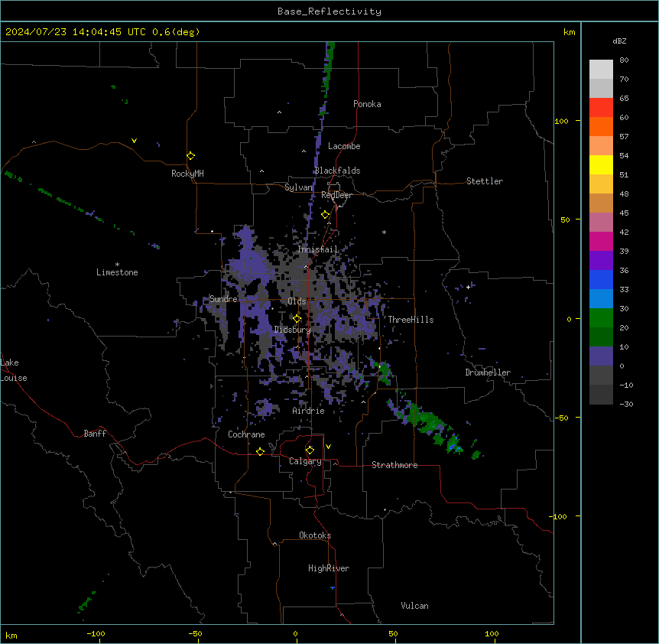Click the Airdrie label
Screen dimensions: 659x644
(x=309, y=411)
